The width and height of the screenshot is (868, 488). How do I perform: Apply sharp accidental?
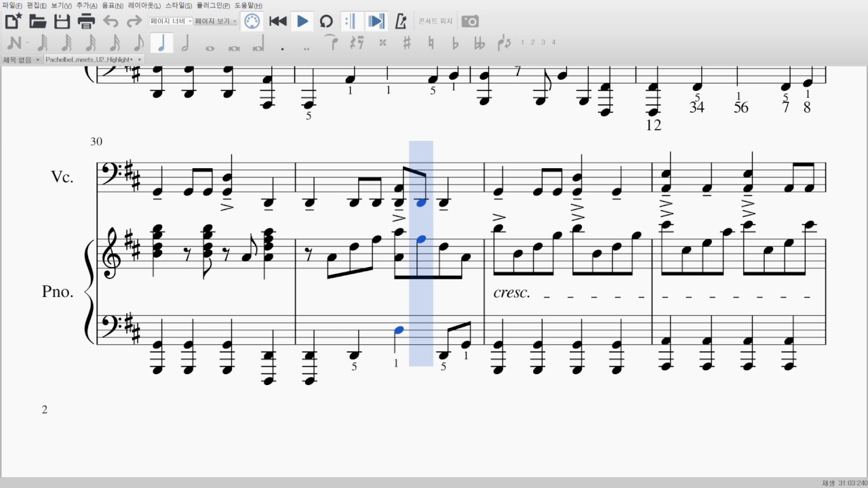(407, 43)
